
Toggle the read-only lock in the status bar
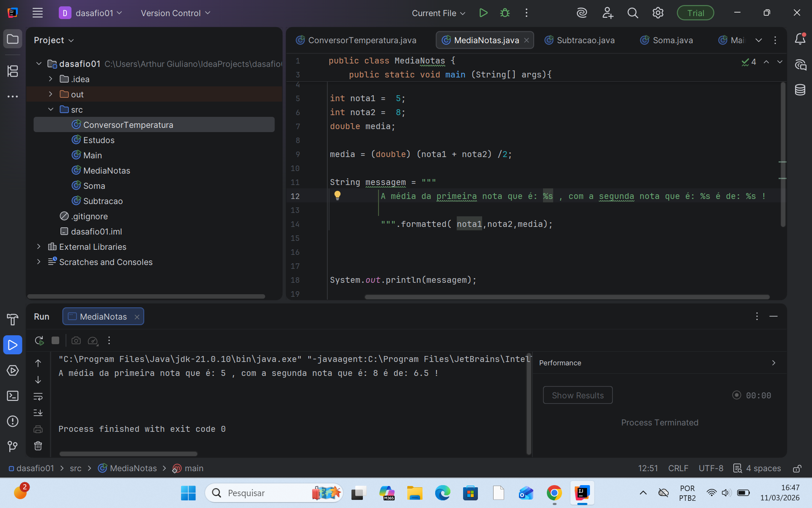[x=797, y=468]
